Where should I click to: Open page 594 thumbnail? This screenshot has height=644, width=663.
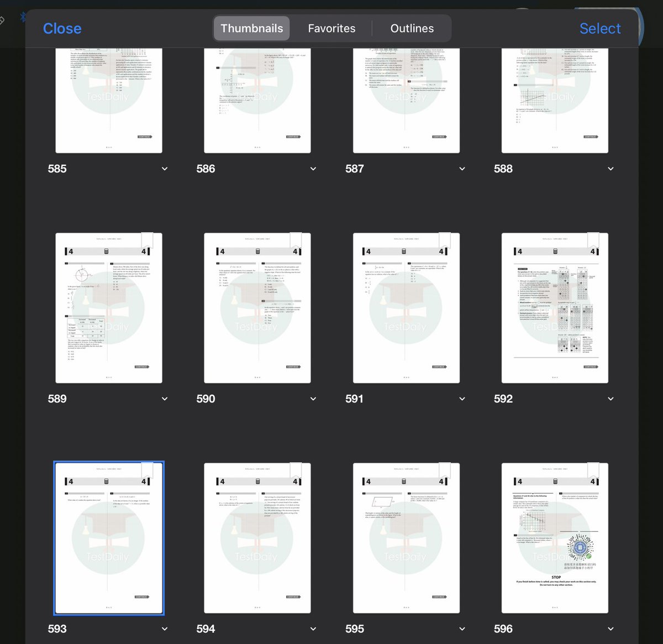click(257, 538)
